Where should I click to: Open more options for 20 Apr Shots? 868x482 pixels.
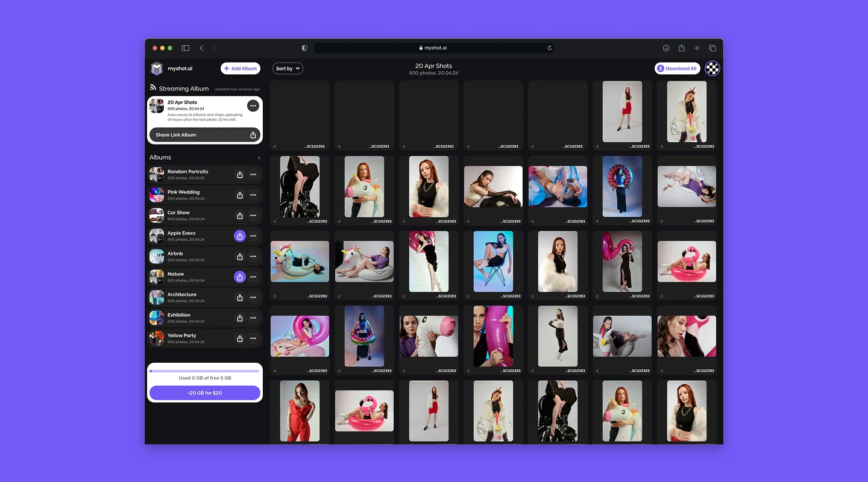(x=253, y=106)
